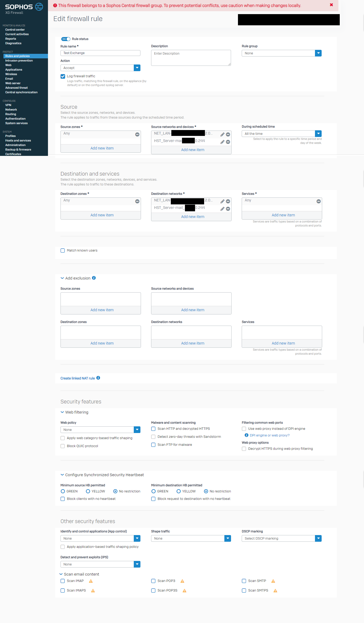The width and height of the screenshot is (364, 623).
Task: Click the Description text area
Action: (x=191, y=58)
